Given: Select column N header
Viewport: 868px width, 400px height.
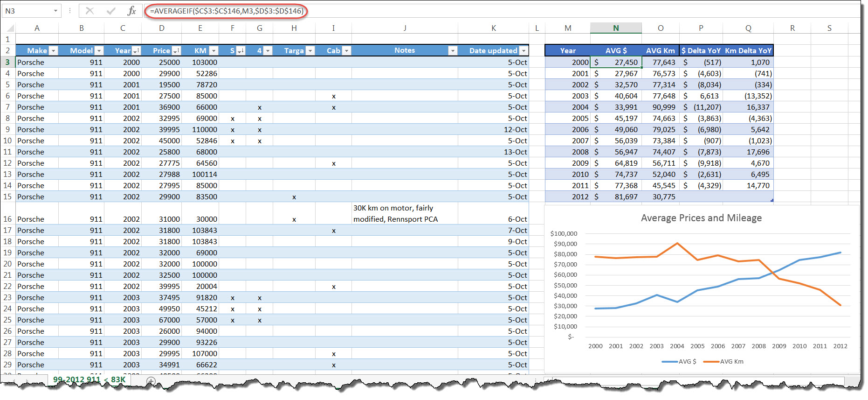Looking at the screenshot, I should pos(616,28).
